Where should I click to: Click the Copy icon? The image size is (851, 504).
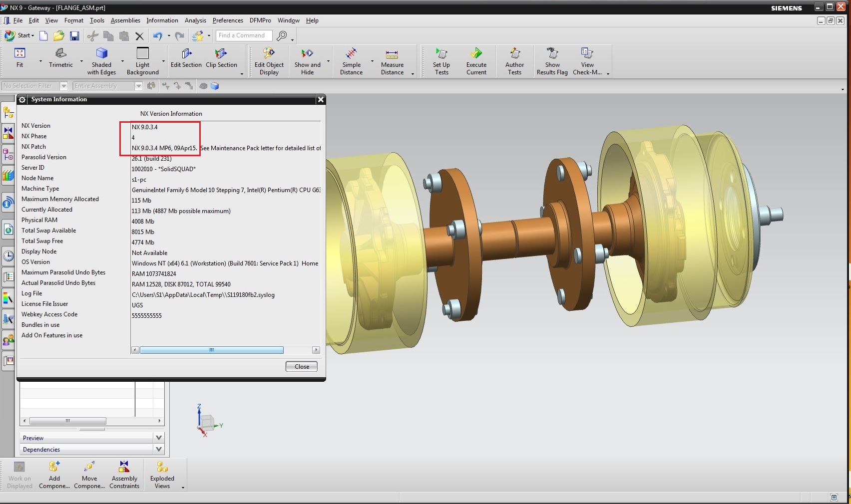pos(108,36)
